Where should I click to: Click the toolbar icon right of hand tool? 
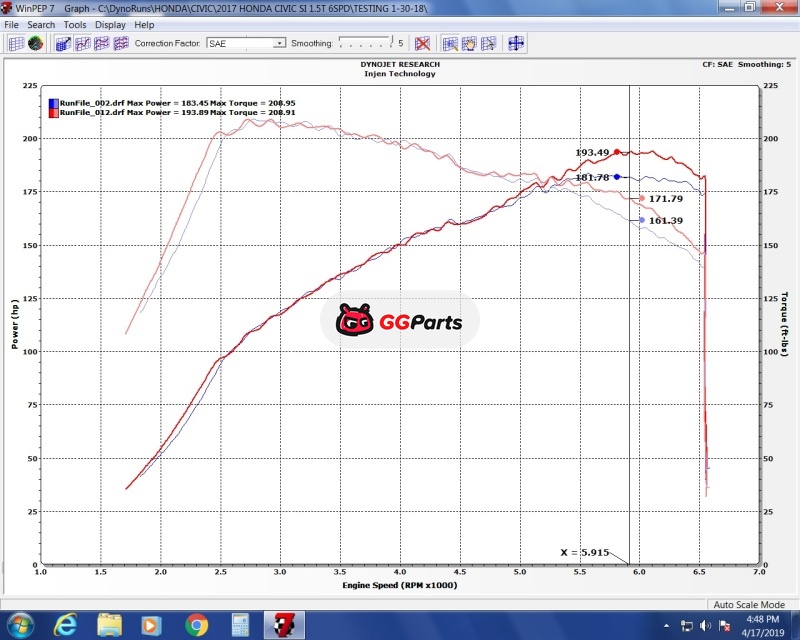coord(487,44)
